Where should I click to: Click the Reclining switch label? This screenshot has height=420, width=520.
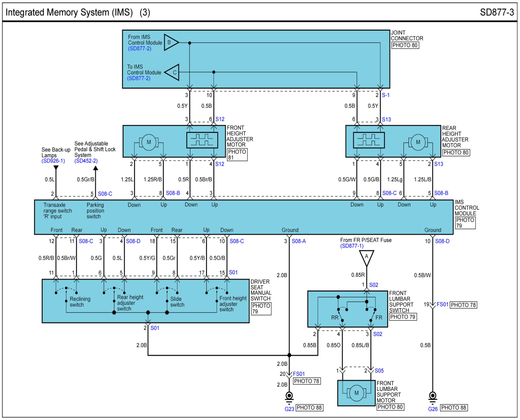click(80, 302)
